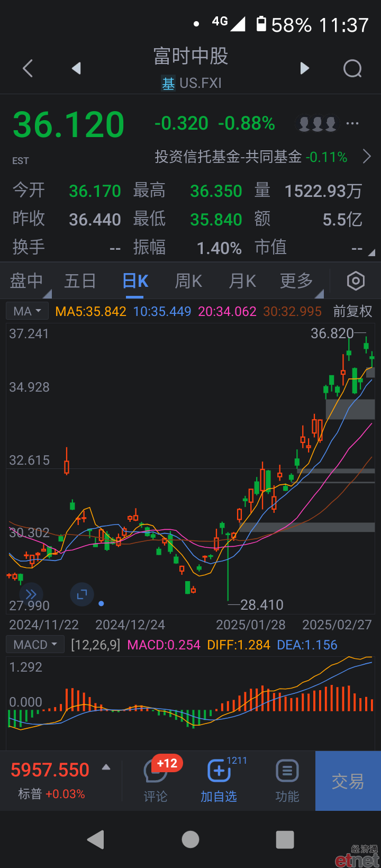The width and height of the screenshot is (381, 868).
Task: Tap the sector change -0.11%
Action: (326, 157)
